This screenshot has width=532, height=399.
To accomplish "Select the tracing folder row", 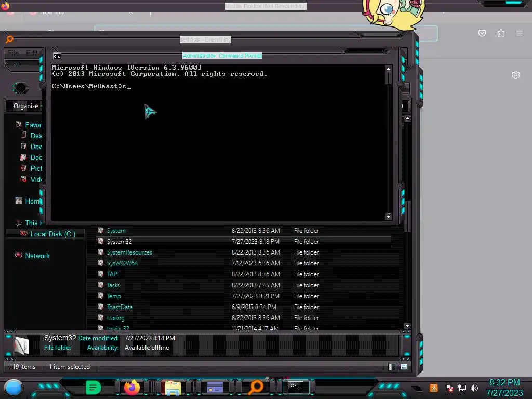I will [x=244, y=318].
